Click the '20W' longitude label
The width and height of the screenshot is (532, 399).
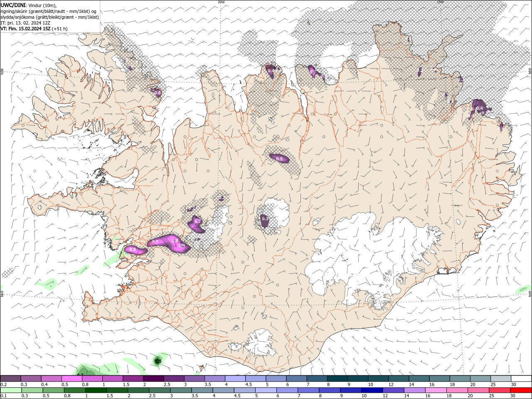221,2
